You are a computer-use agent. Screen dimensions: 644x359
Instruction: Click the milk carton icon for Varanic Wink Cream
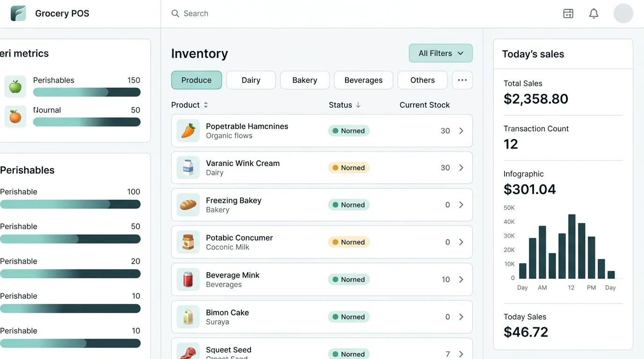click(x=188, y=168)
